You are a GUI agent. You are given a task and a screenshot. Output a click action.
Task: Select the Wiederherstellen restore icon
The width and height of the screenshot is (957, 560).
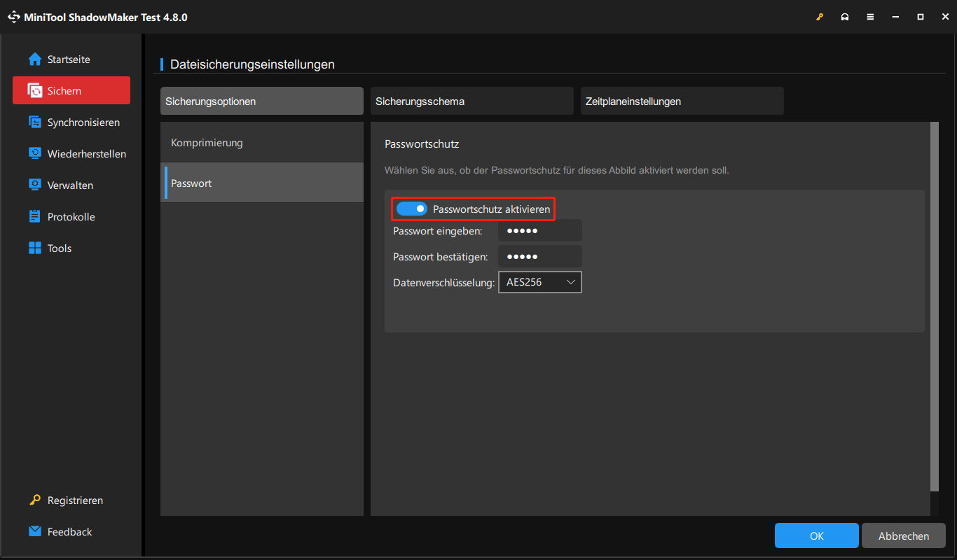click(35, 153)
